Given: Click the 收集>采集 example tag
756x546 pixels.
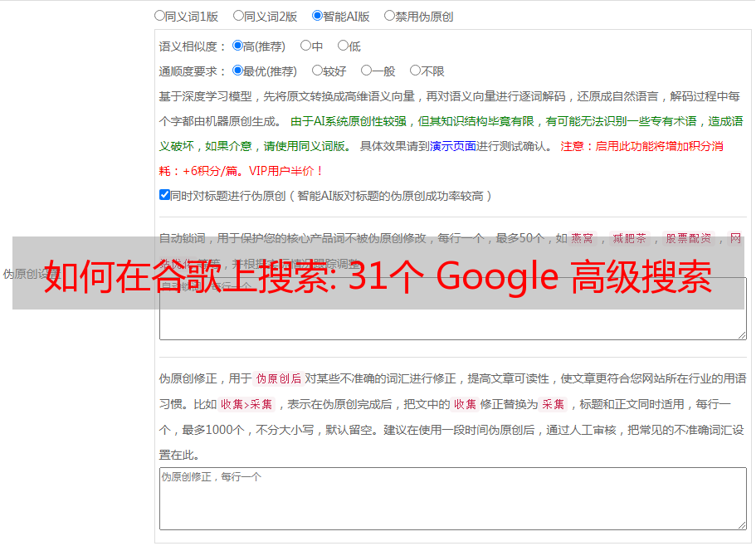Looking at the screenshot, I should [x=246, y=404].
